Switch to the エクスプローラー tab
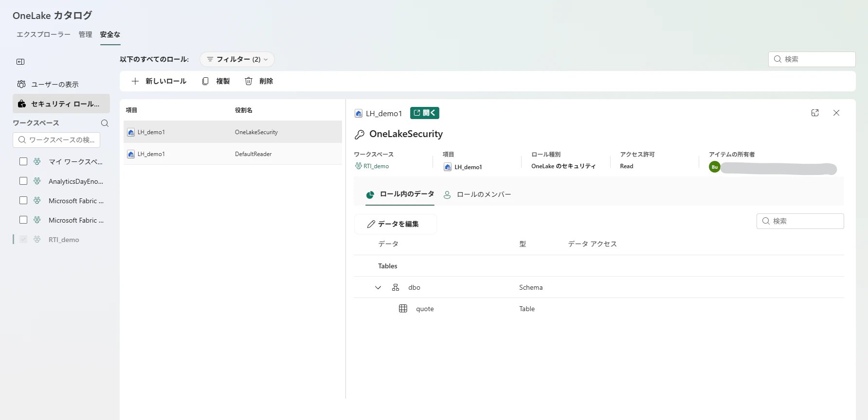 (x=44, y=35)
